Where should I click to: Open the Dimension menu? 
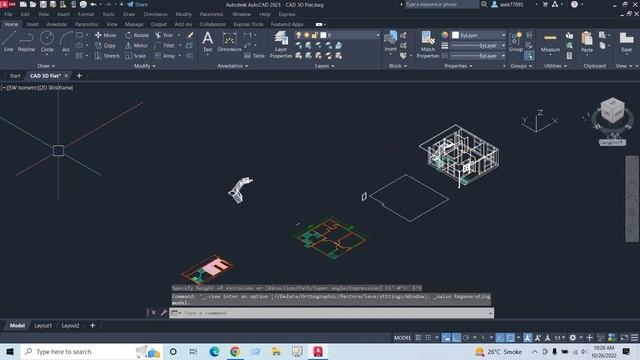[x=156, y=14]
